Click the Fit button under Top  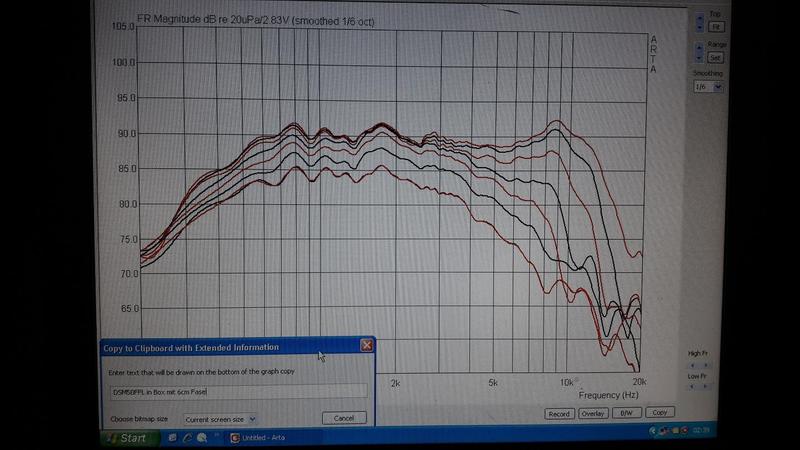(715, 27)
